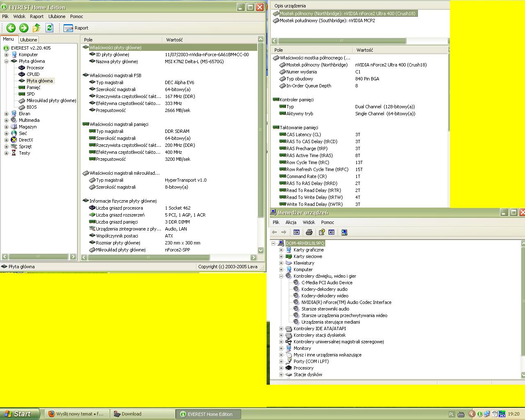Image resolution: width=525 pixels, height=420 pixels.
Task: Click the Print icon in Menedżer urządzeń
Action: [x=309, y=232]
